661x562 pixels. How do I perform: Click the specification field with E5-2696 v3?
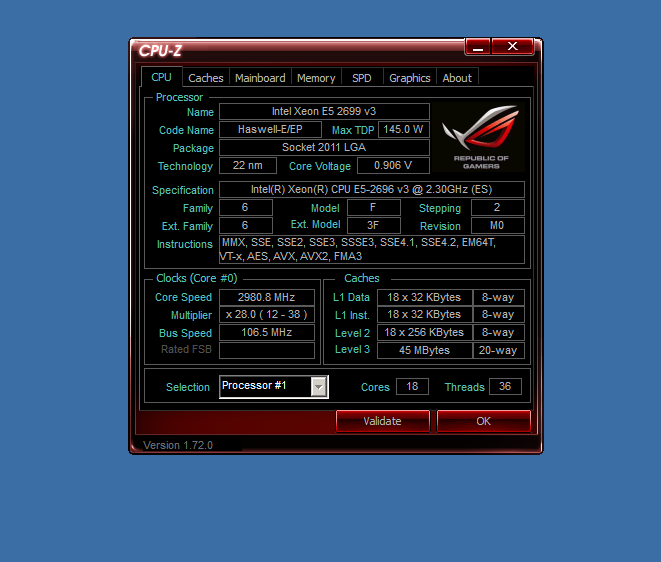click(x=372, y=189)
